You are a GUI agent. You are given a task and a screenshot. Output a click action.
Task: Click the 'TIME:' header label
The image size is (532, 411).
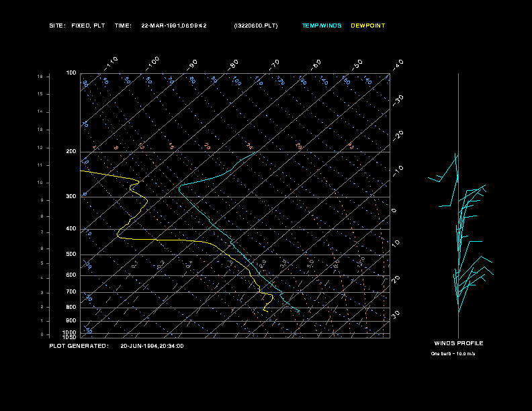[123, 26]
